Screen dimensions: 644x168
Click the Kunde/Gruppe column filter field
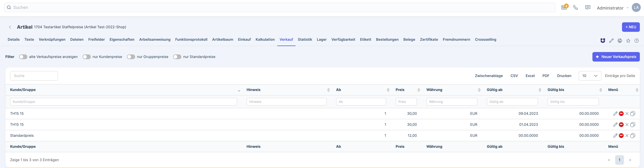124,102
